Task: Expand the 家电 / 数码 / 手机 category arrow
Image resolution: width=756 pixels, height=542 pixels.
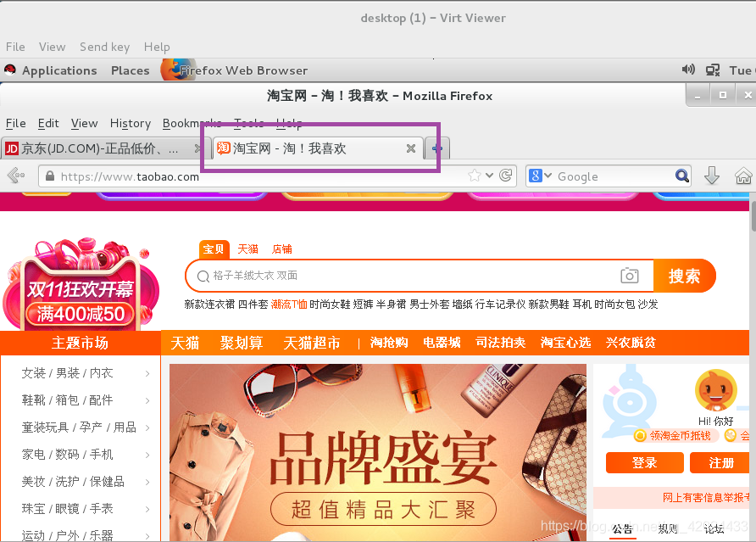Action: pos(147,455)
